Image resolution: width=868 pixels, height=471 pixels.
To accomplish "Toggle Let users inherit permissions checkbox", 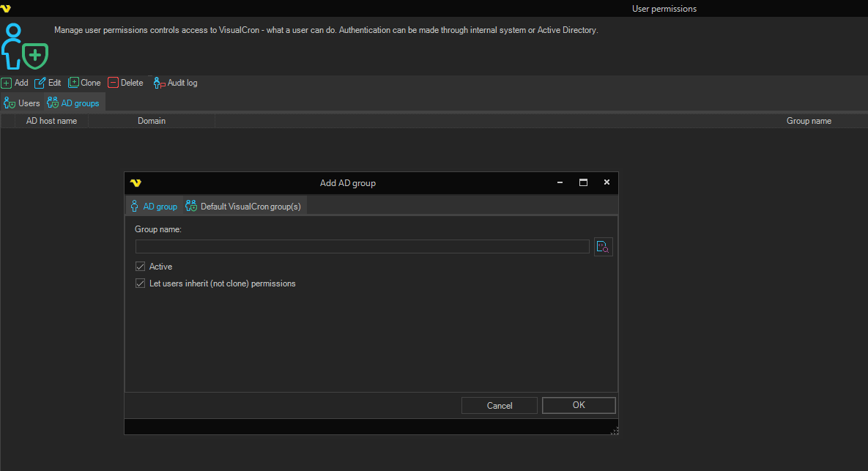I will tap(141, 283).
